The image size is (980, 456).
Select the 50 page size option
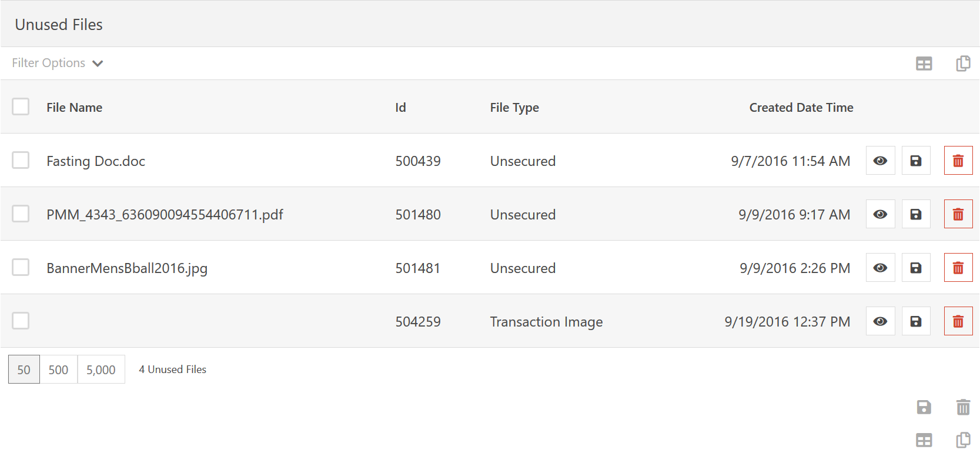coord(24,370)
